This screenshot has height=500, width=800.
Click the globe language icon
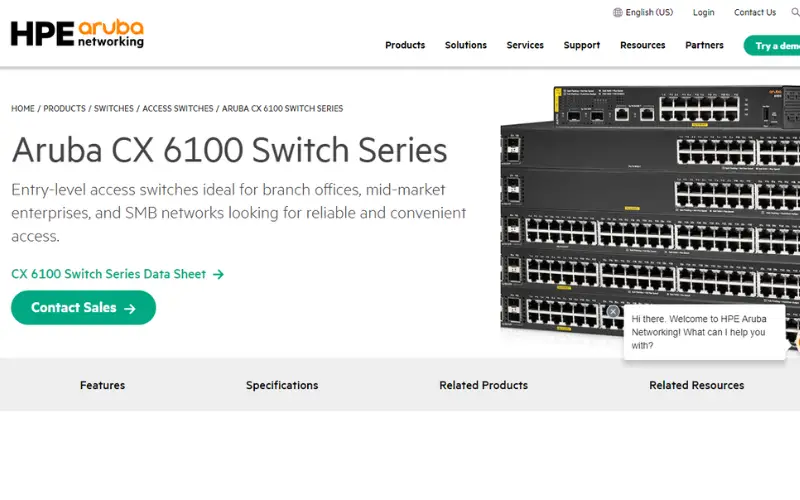[617, 12]
